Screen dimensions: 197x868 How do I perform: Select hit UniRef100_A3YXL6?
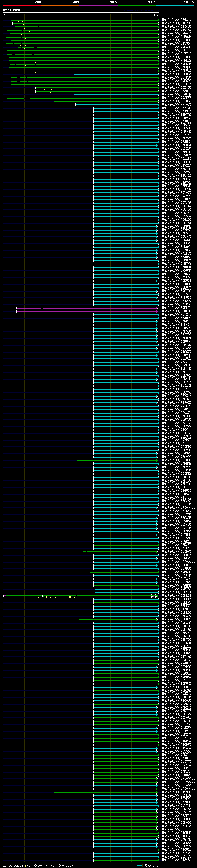point(177,396)
